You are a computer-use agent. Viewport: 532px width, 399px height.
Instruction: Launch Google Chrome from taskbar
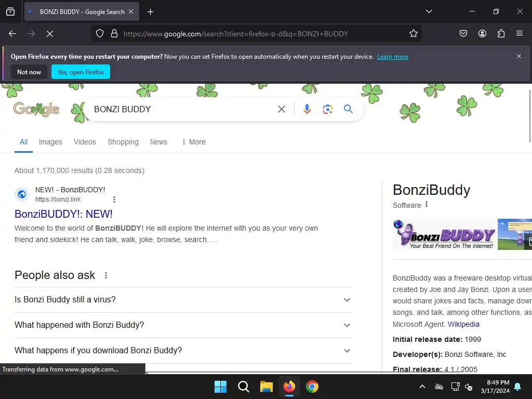click(x=312, y=387)
